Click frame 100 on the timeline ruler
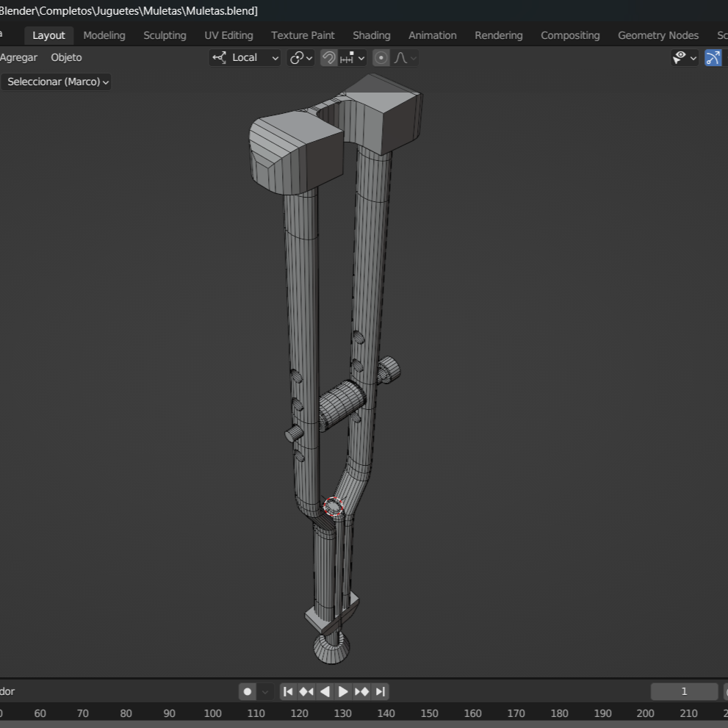 pos(212,713)
